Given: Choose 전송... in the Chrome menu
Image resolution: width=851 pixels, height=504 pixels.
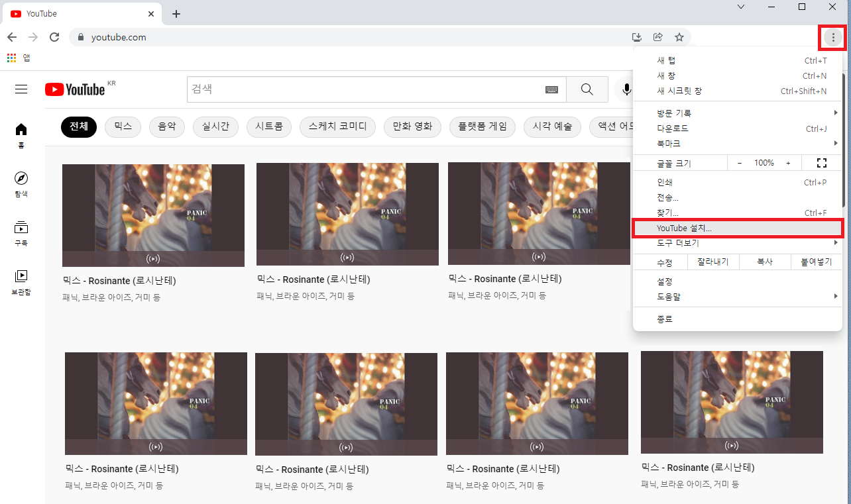Looking at the screenshot, I should [x=737, y=197].
